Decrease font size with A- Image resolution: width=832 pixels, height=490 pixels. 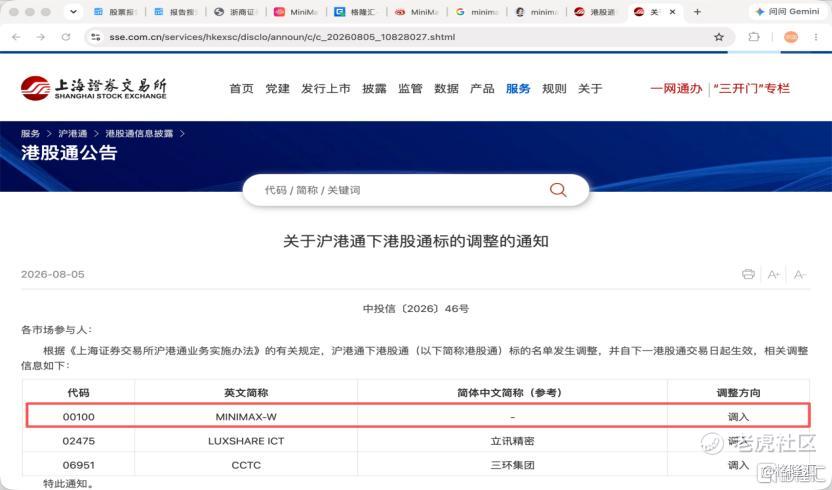click(x=799, y=274)
